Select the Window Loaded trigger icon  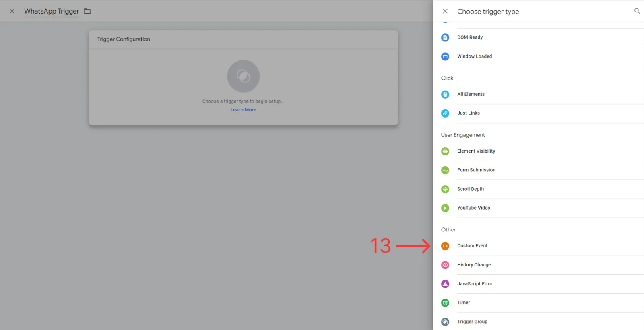click(445, 56)
